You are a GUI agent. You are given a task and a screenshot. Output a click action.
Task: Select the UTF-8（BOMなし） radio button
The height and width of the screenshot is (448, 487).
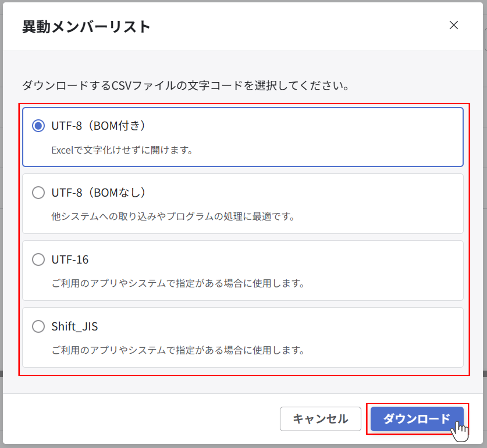(x=38, y=192)
